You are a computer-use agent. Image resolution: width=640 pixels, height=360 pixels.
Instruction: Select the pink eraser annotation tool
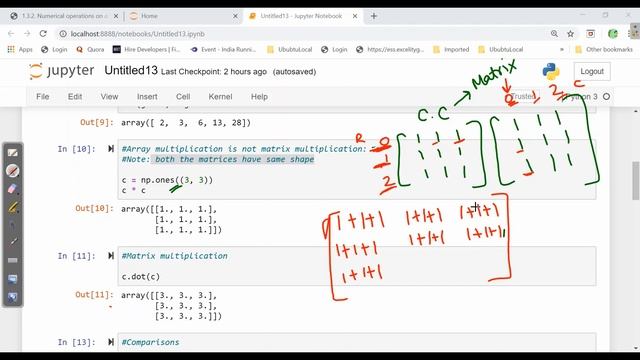13,189
